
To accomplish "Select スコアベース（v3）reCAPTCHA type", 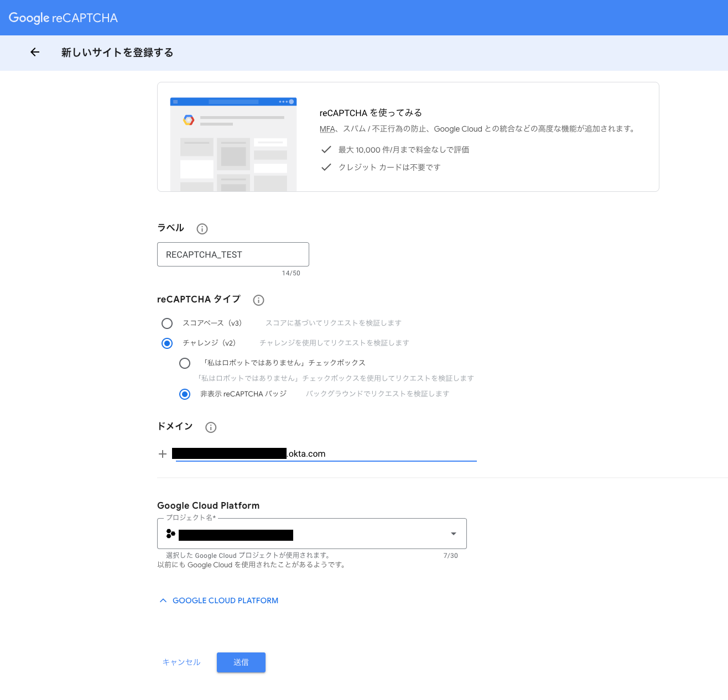I will 167,323.
